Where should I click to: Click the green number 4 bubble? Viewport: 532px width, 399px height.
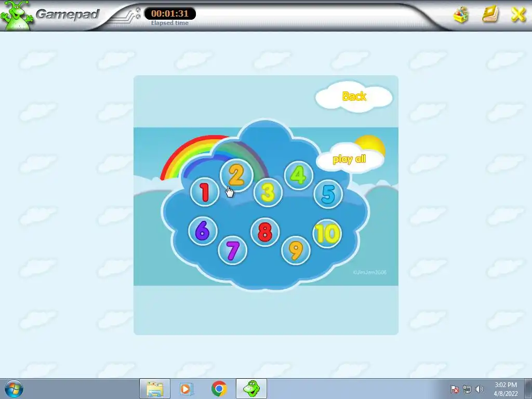[298, 175]
